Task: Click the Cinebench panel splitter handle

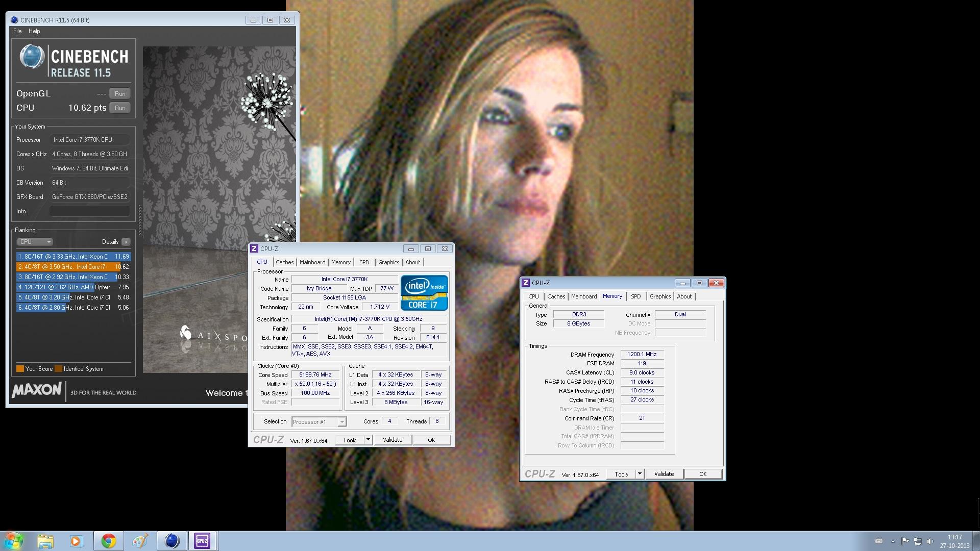Action: [140, 220]
